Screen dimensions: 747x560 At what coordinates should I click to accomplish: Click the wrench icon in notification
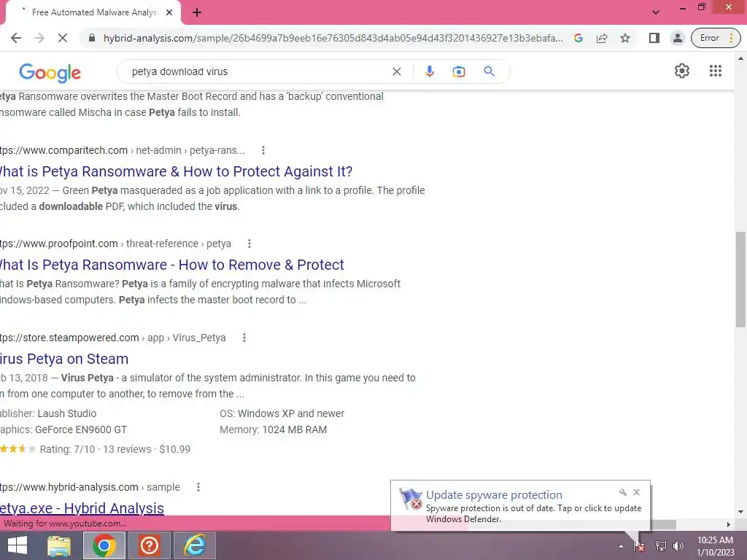[x=622, y=492]
